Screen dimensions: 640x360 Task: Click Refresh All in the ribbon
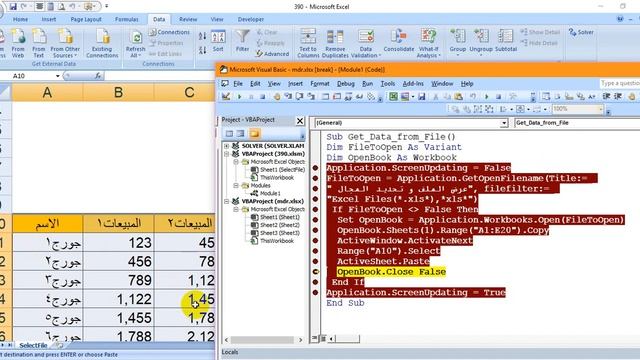click(135, 43)
